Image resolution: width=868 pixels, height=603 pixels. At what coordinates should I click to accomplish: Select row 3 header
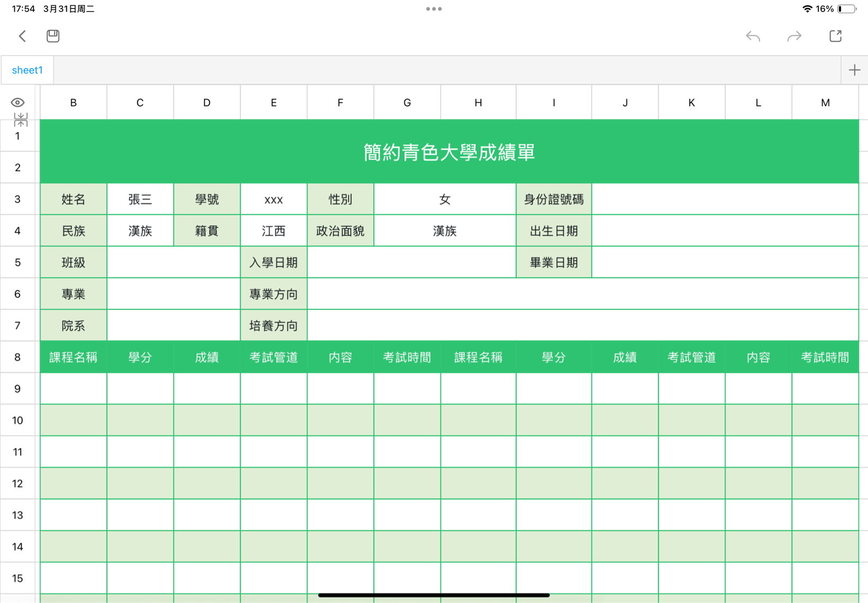pos(17,199)
